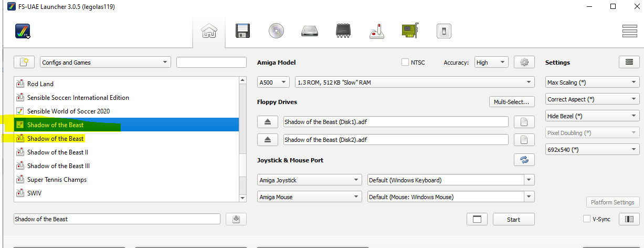Open the hamburger menu at top right
644x248 pixels.
629,32
